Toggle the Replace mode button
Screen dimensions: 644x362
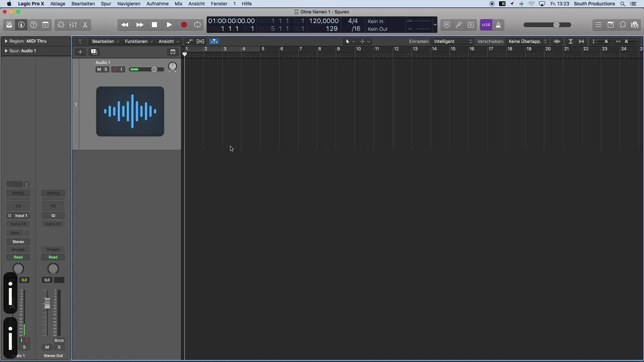[446, 25]
